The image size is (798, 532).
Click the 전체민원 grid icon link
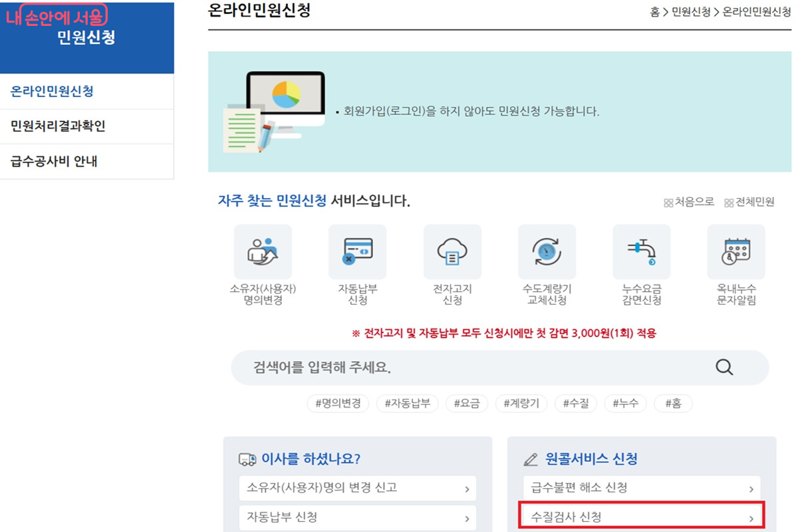click(749, 202)
